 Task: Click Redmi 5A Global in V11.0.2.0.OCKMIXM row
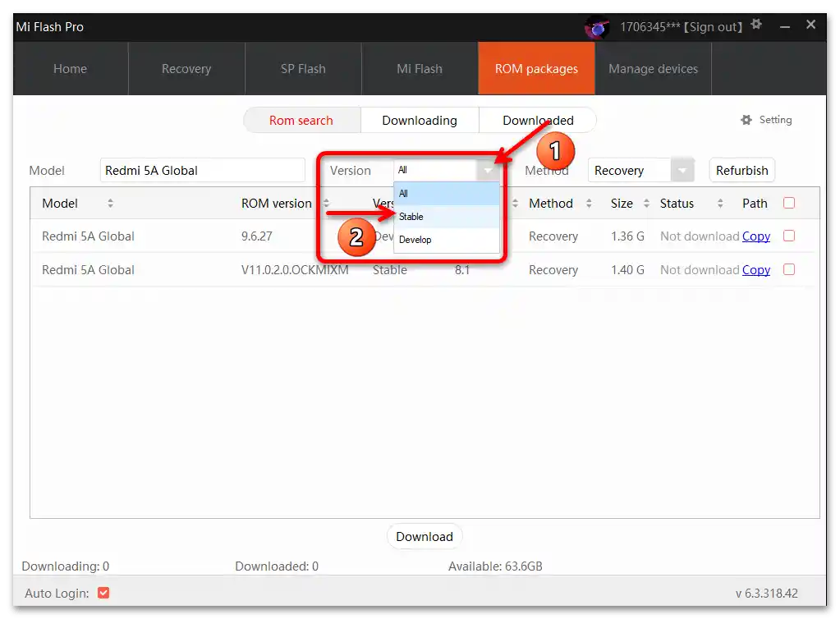88,270
